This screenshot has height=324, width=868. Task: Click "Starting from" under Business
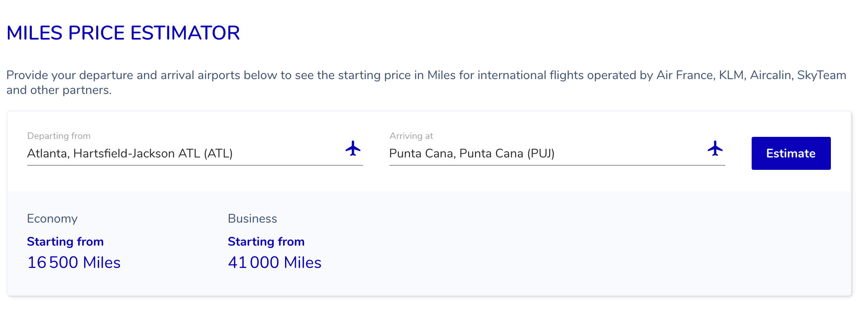coord(266,242)
